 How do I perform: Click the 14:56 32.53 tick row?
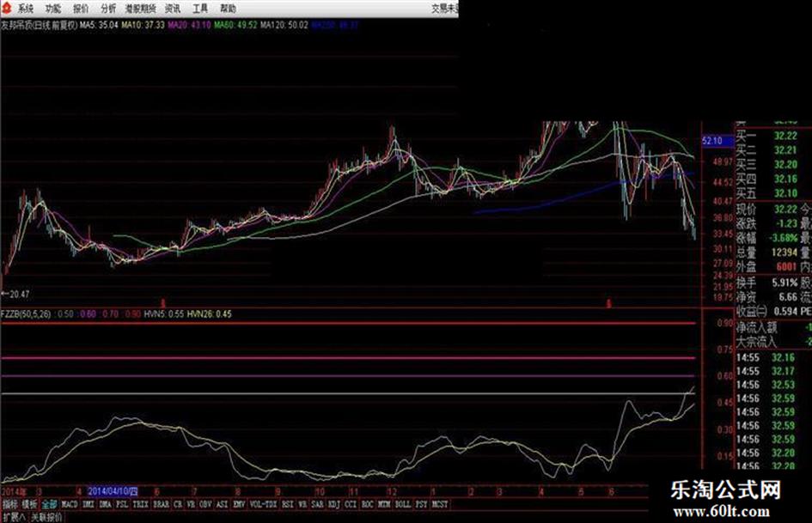(x=766, y=385)
